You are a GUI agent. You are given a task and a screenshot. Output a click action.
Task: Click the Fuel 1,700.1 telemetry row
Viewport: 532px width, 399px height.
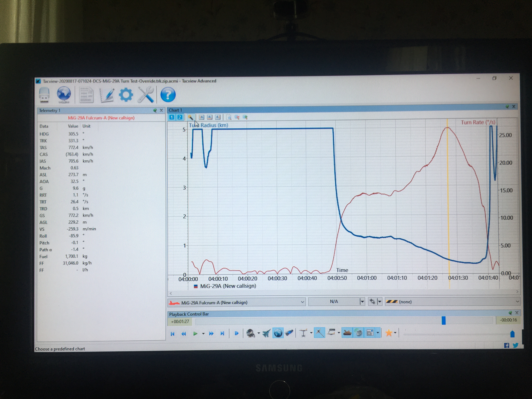[101, 256]
